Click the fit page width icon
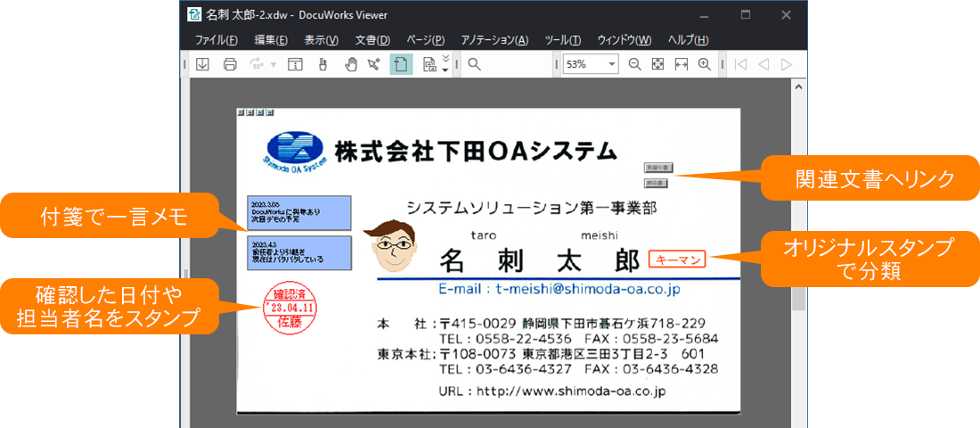 (x=682, y=64)
